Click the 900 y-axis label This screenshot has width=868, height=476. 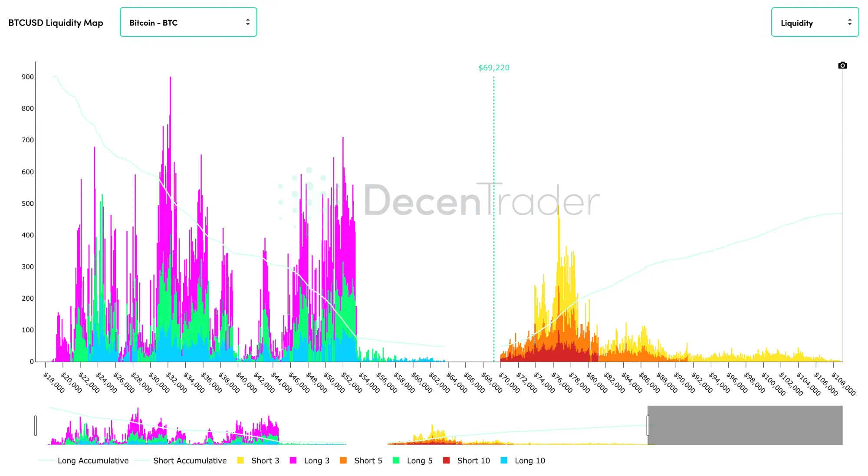28,77
